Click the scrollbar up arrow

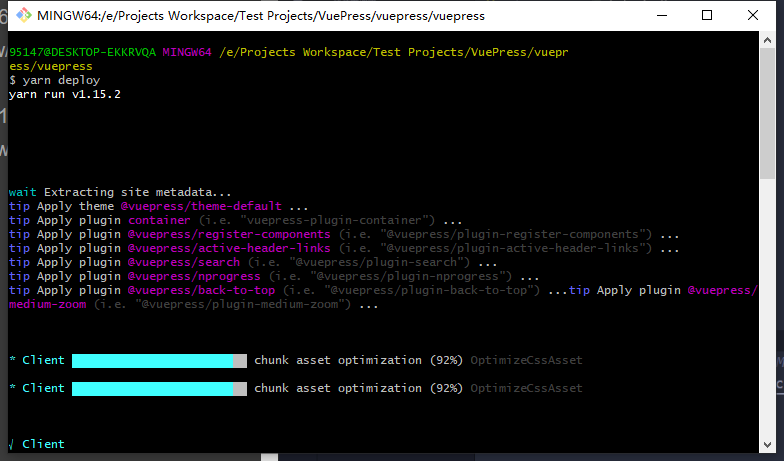coord(767,40)
